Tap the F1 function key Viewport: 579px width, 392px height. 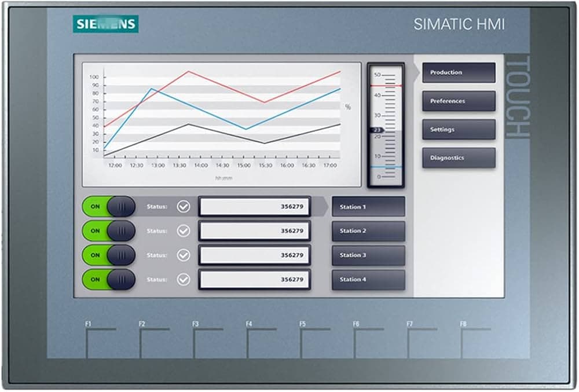click(x=100, y=343)
